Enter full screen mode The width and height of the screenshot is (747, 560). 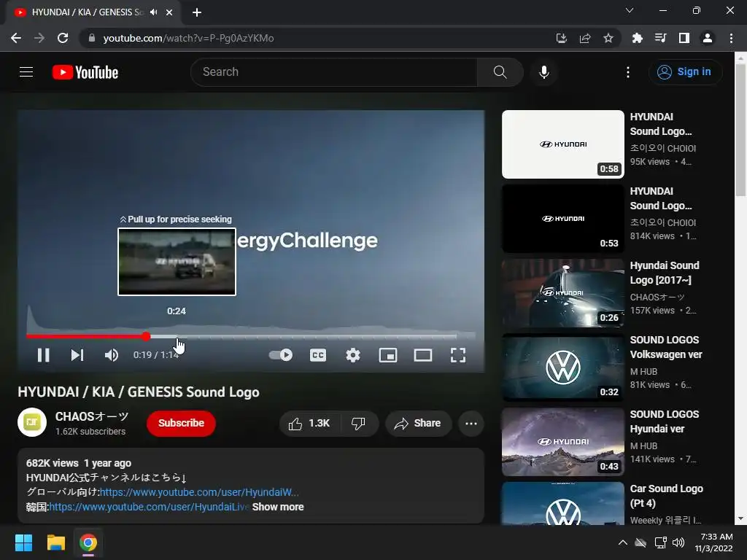[x=458, y=355]
